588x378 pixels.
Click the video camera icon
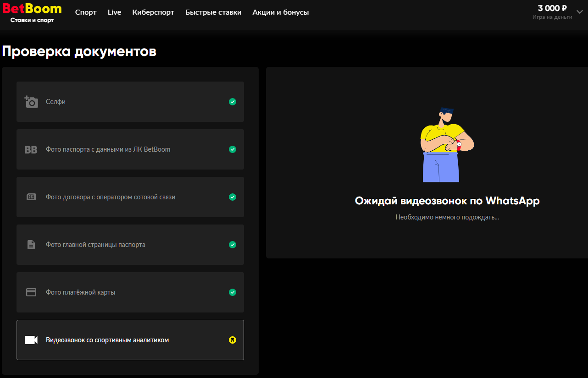point(31,340)
